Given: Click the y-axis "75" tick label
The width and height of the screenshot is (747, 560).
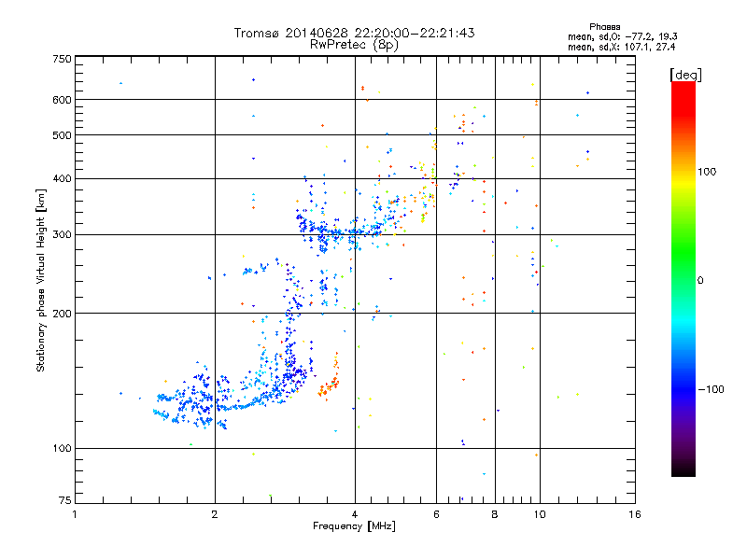Looking at the screenshot, I should pyautogui.click(x=65, y=500).
